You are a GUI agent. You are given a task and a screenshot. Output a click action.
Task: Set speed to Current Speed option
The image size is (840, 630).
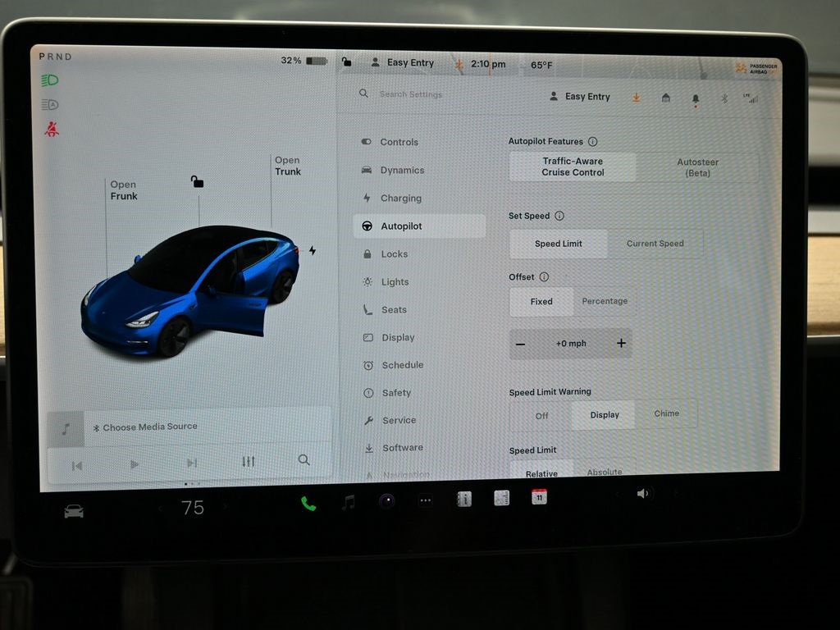pyautogui.click(x=655, y=244)
